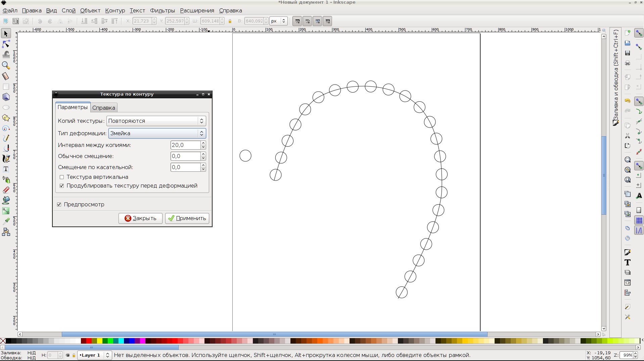
Task: Toggle master snapping button at top
Action: pyautogui.click(x=639, y=33)
